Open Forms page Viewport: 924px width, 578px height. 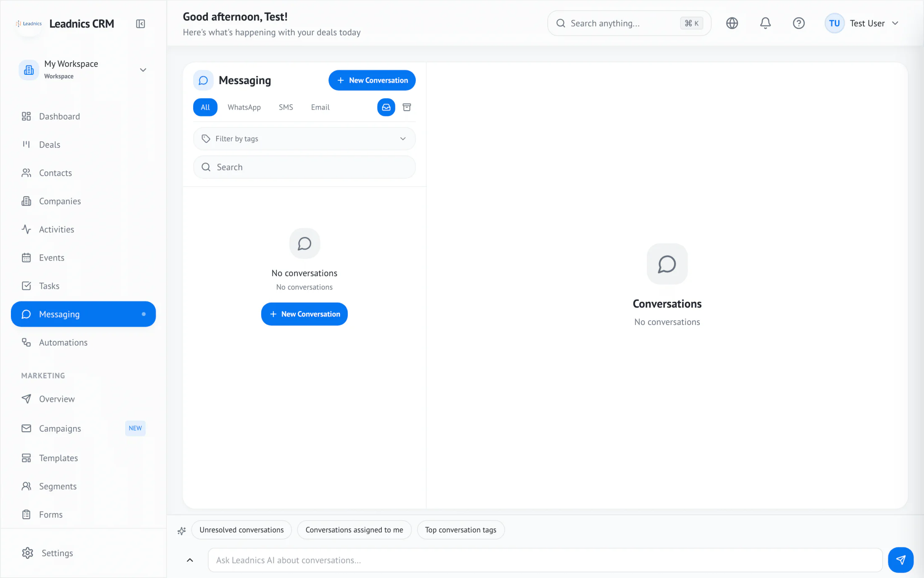coord(83,515)
